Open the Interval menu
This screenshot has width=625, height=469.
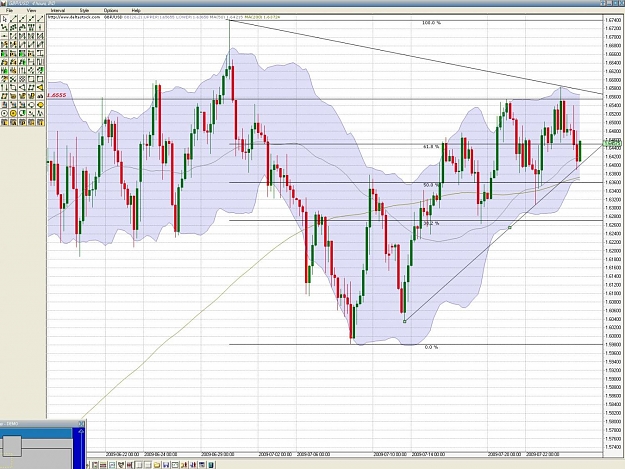click(x=58, y=10)
